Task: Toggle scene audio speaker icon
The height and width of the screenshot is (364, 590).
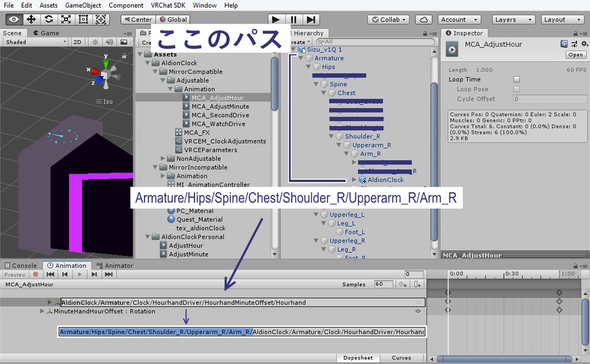Action: click(109, 41)
